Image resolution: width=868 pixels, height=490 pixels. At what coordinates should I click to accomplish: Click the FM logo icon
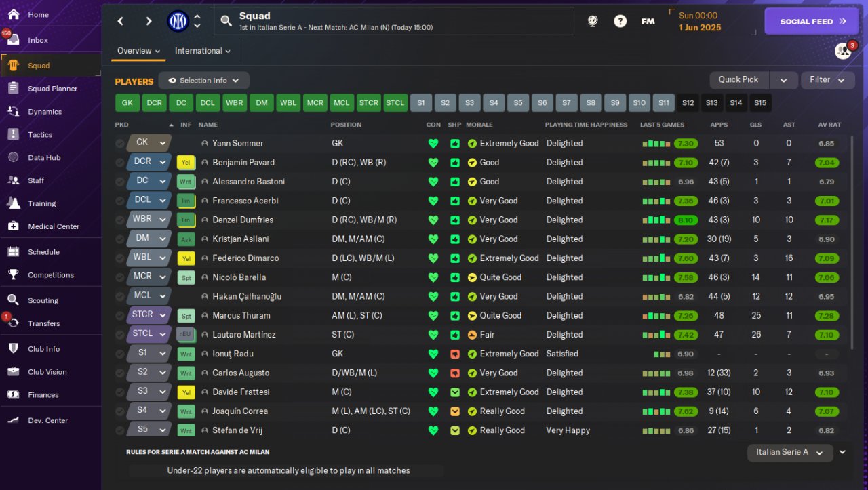(648, 21)
